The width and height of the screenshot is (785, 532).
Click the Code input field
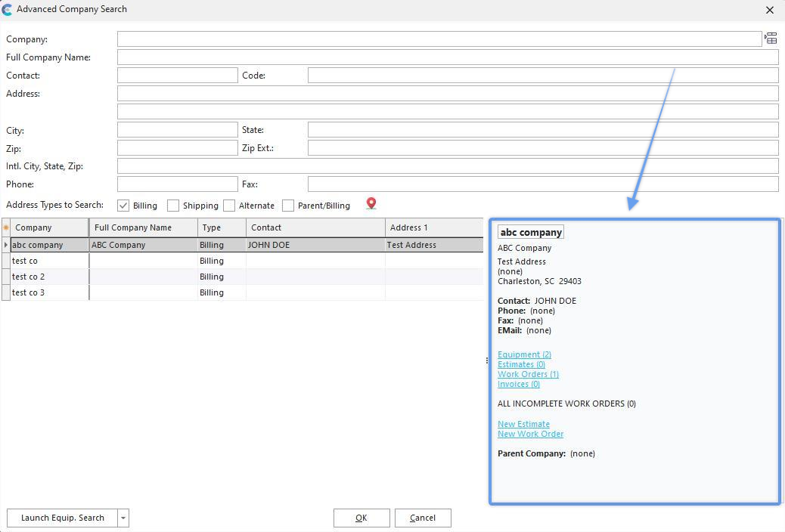[543, 75]
